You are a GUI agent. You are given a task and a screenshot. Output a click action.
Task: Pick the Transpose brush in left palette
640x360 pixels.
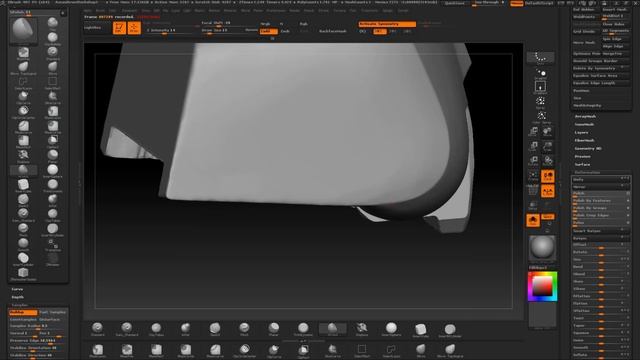click(x=53, y=244)
